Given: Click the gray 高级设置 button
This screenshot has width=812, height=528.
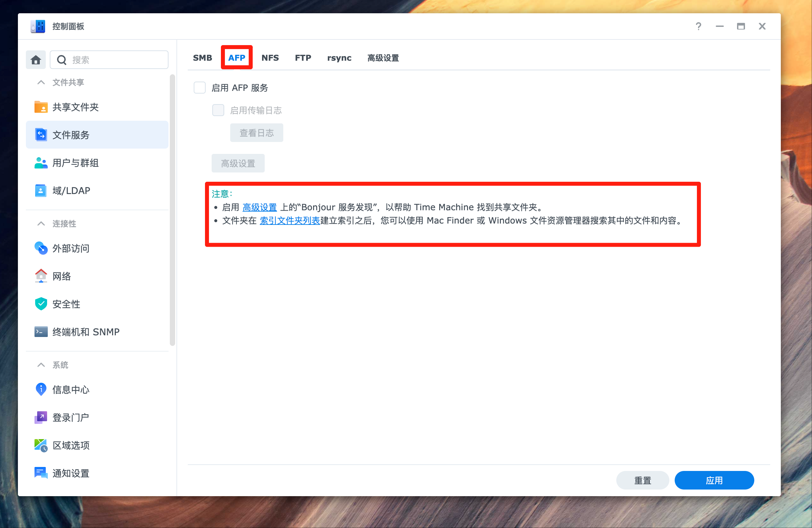Looking at the screenshot, I should click(x=238, y=164).
